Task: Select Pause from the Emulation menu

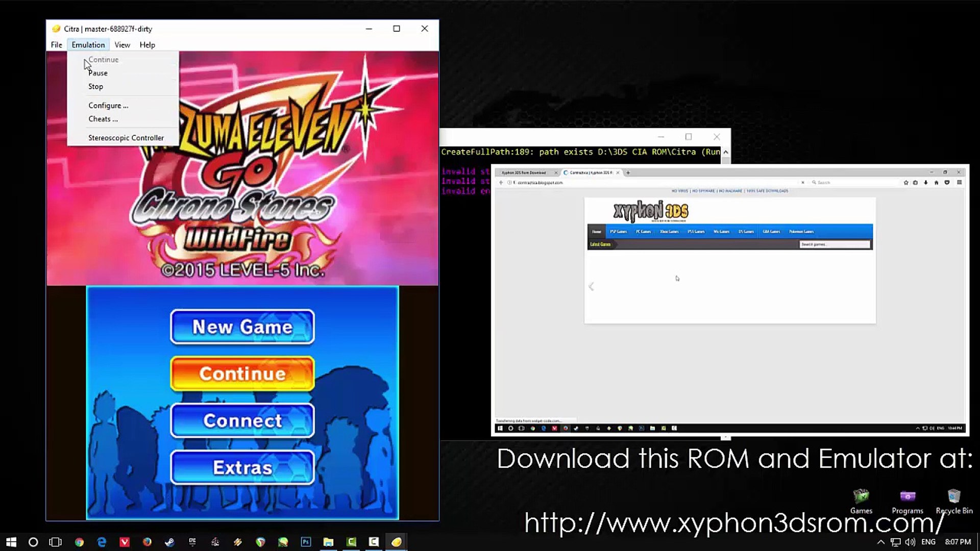Action: (98, 73)
